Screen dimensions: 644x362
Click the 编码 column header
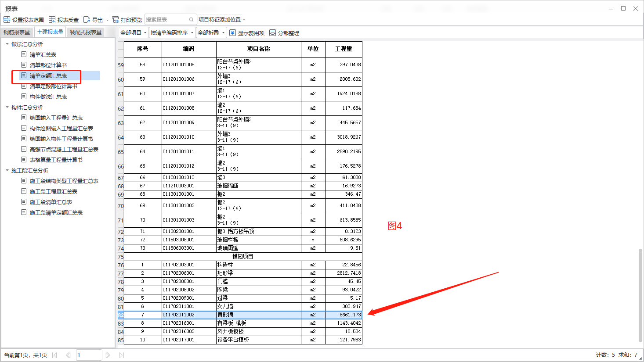point(189,49)
